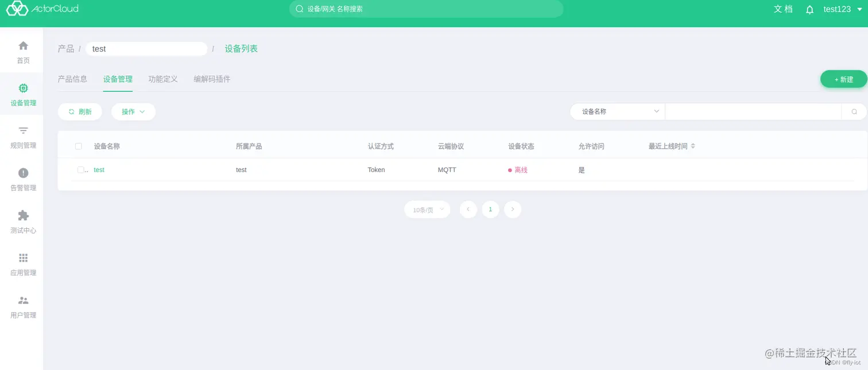The width and height of the screenshot is (868, 370).
Task: Open 告警管理 sidebar alert icon
Action: [x=23, y=173]
